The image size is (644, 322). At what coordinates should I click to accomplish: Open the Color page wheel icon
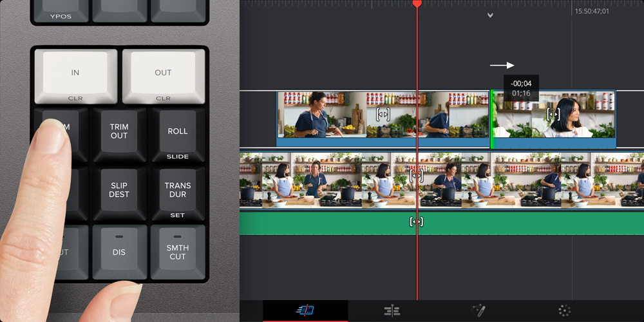(565, 311)
